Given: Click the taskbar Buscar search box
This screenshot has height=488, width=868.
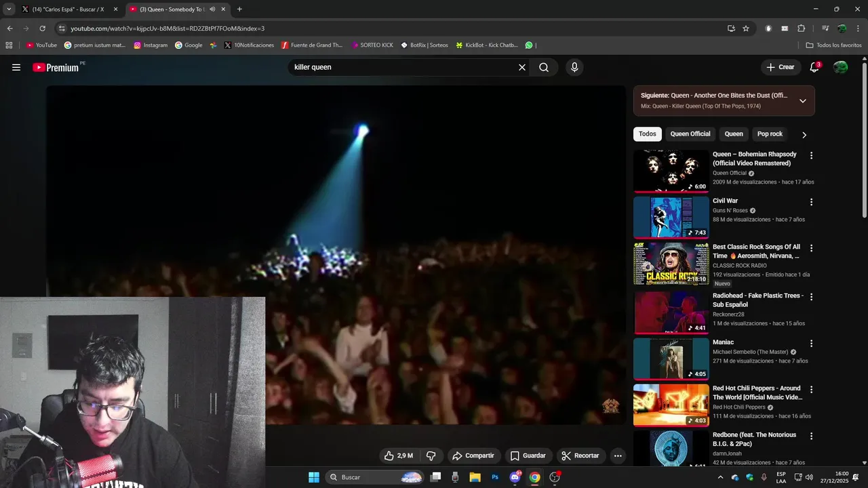Looking at the screenshot, I should click(x=375, y=477).
